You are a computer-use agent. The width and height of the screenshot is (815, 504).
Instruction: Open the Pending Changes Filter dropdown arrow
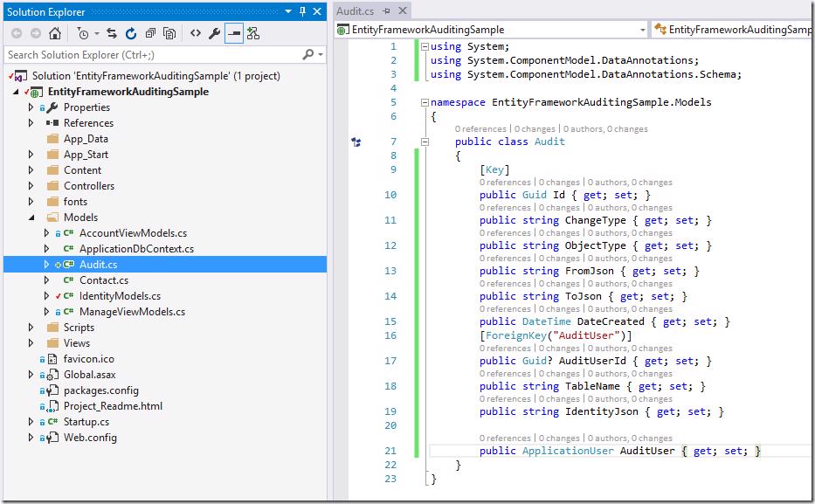tap(97, 34)
